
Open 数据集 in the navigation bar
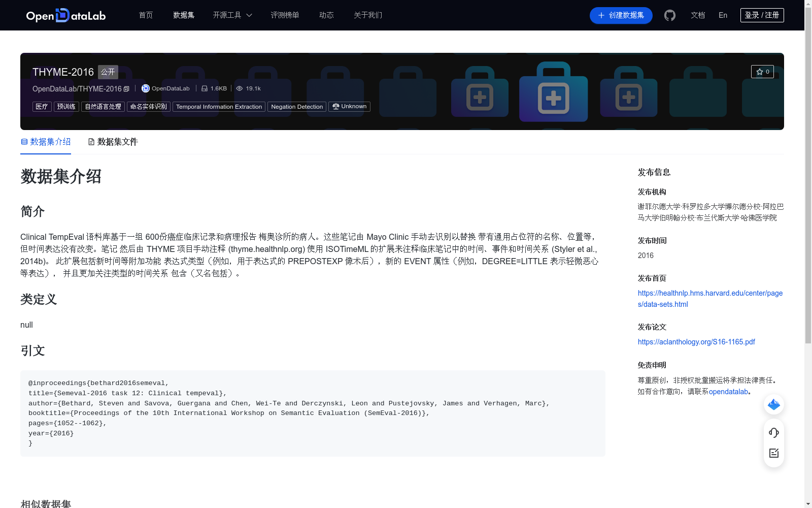[x=184, y=15]
